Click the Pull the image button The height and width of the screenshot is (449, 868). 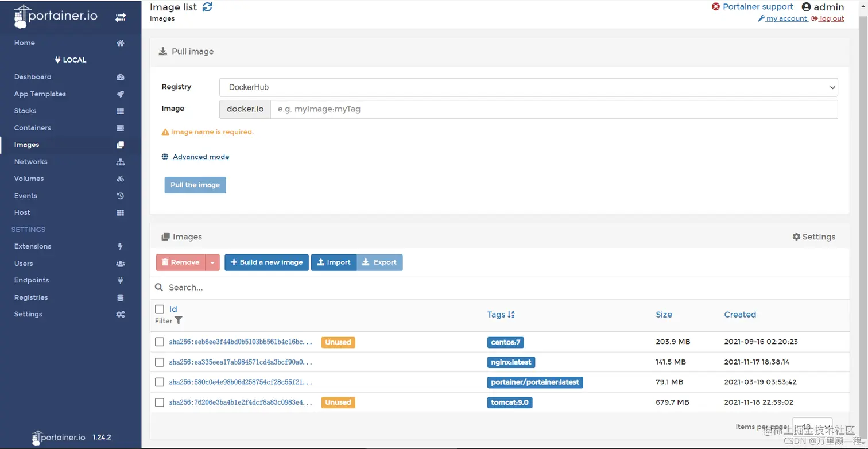[x=195, y=185]
